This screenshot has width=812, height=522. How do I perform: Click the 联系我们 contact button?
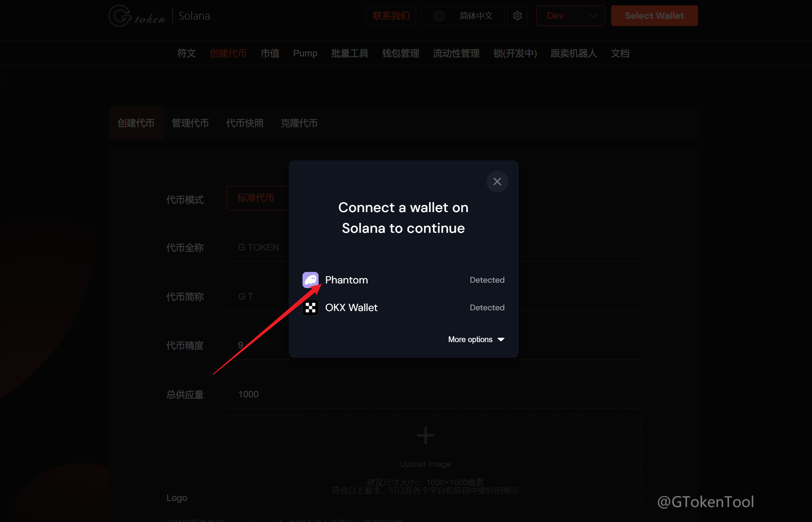pos(391,16)
